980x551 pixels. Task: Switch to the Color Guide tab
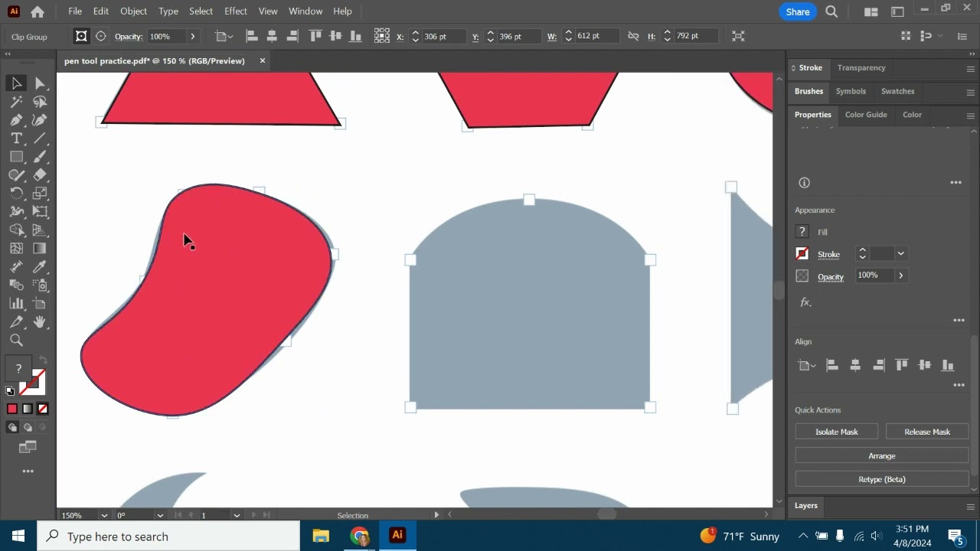(866, 115)
